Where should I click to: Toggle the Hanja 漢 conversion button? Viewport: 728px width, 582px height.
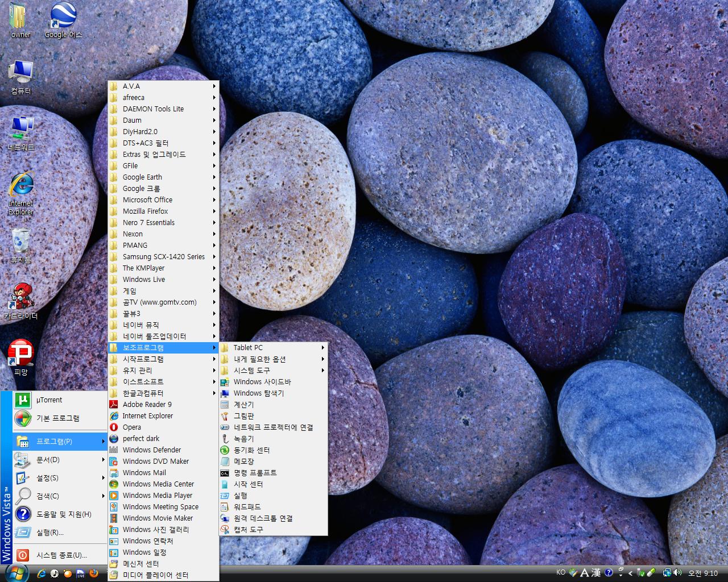[x=595, y=572]
